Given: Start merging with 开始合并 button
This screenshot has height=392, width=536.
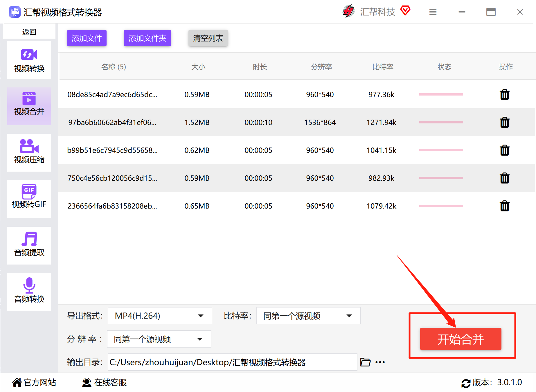Looking at the screenshot, I should pos(461,339).
